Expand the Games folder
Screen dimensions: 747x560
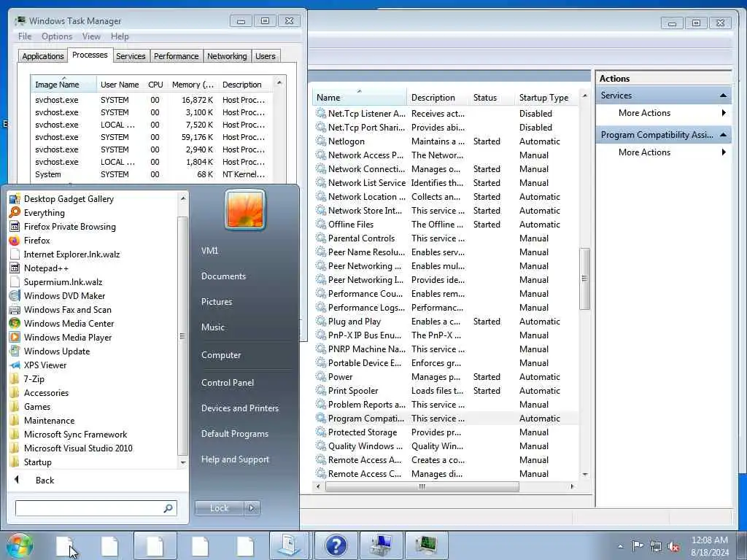point(36,407)
